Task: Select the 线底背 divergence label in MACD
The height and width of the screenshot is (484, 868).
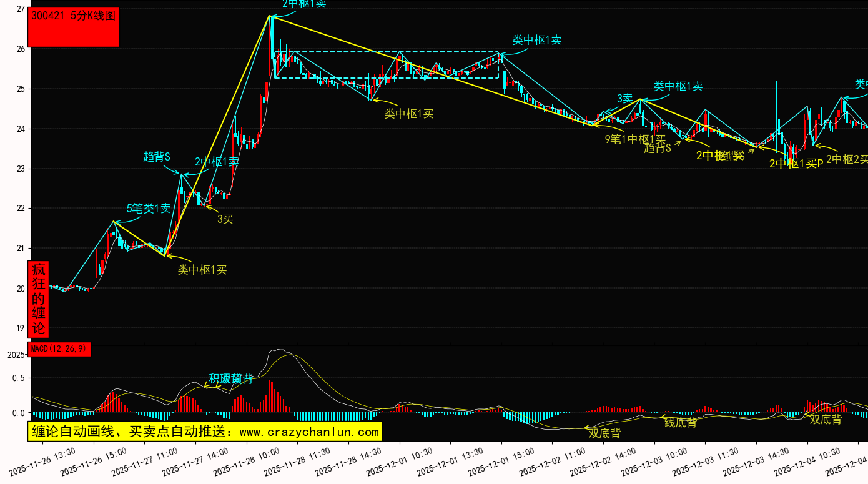Action: pyautogui.click(x=681, y=423)
